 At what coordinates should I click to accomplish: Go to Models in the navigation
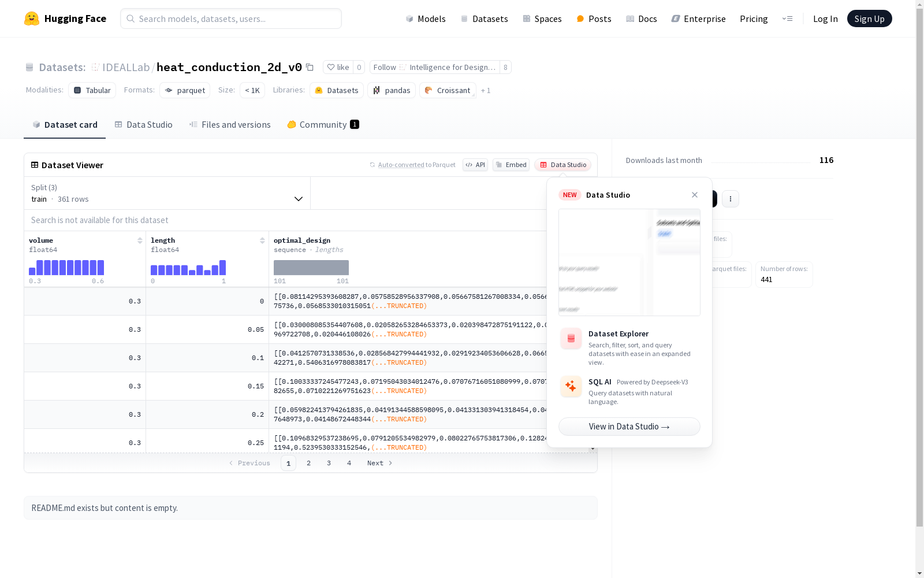tap(426, 18)
